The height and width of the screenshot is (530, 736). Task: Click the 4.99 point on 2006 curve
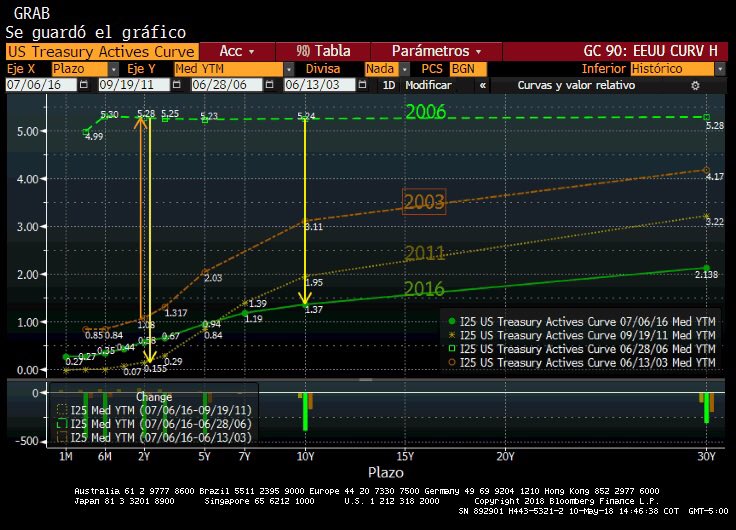pos(85,132)
